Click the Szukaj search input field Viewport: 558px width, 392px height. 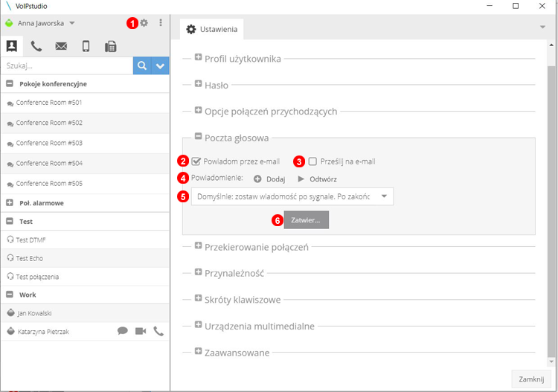(x=67, y=65)
